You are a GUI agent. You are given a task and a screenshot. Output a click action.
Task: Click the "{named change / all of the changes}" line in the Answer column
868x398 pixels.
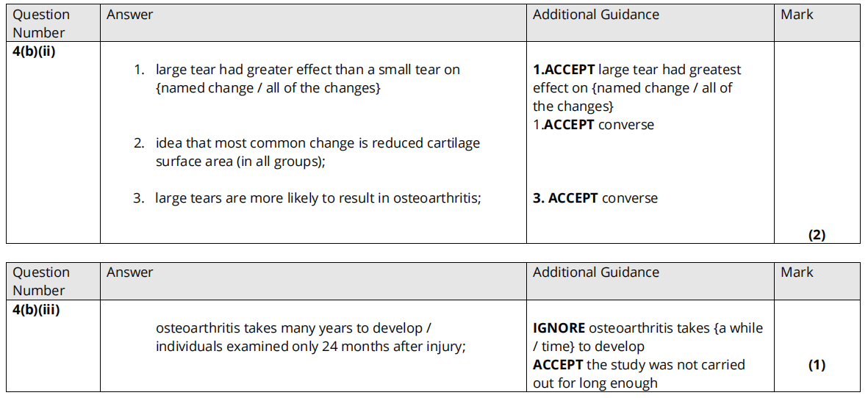268,88
